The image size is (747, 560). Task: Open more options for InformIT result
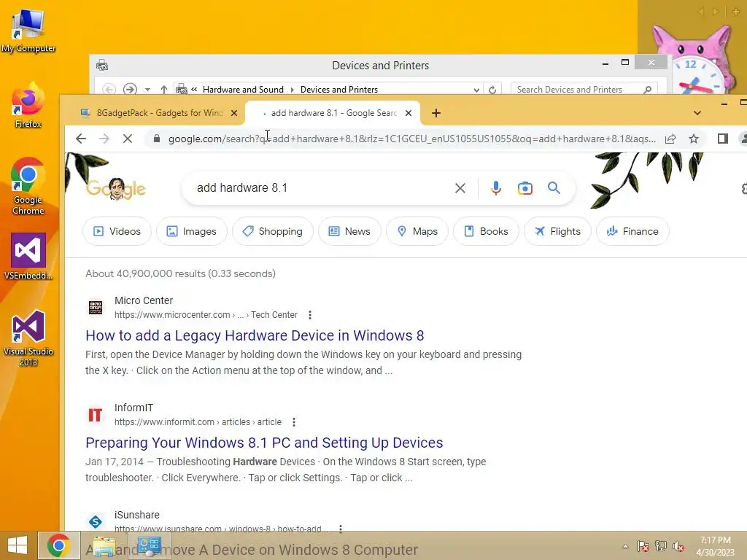(294, 422)
